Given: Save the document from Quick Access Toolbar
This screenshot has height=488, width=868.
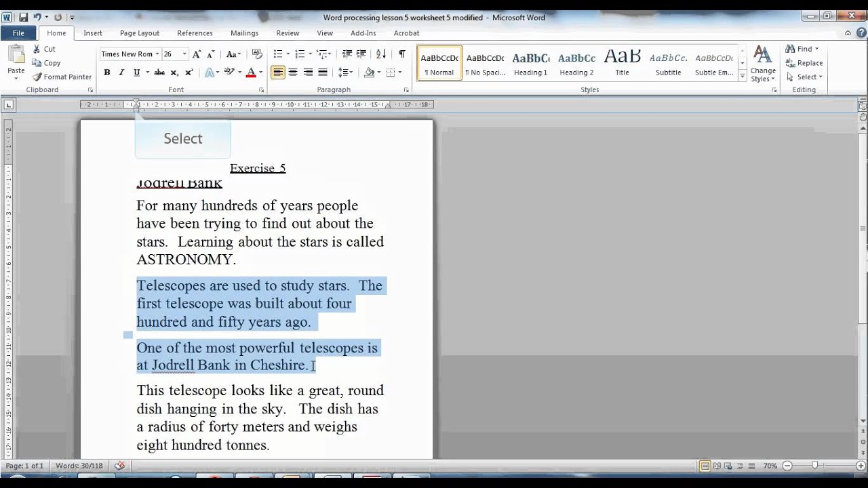Looking at the screenshot, I should point(23,17).
